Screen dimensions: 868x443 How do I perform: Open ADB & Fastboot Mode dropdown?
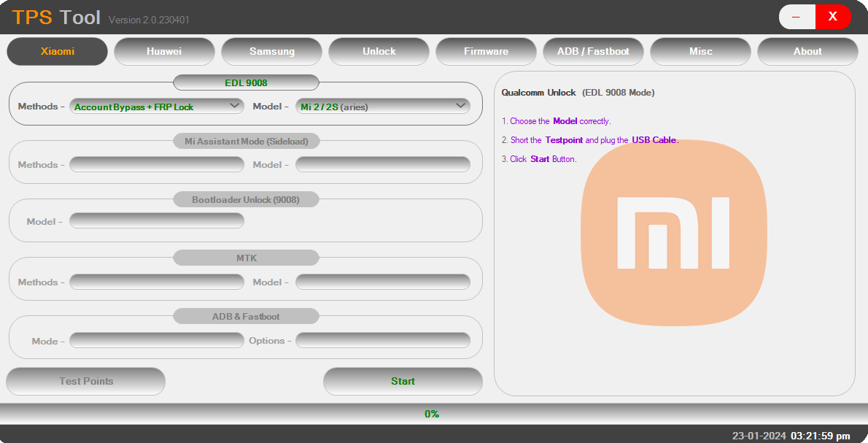coord(157,341)
